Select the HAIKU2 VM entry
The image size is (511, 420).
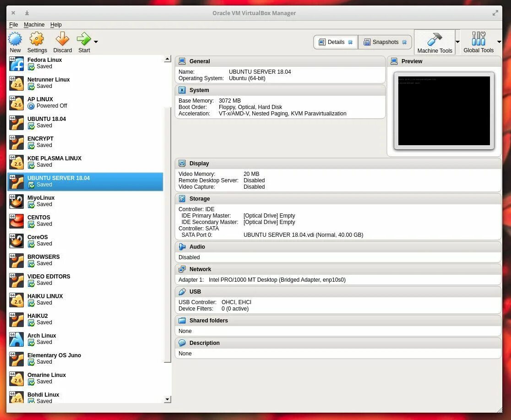(x=85, y=319)
